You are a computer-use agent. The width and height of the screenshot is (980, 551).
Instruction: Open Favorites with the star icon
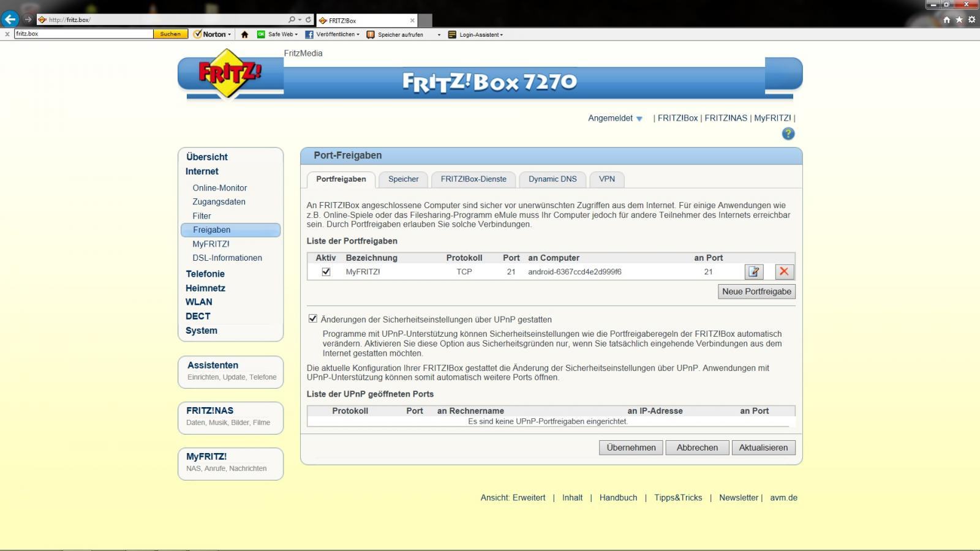coord(959,20)
